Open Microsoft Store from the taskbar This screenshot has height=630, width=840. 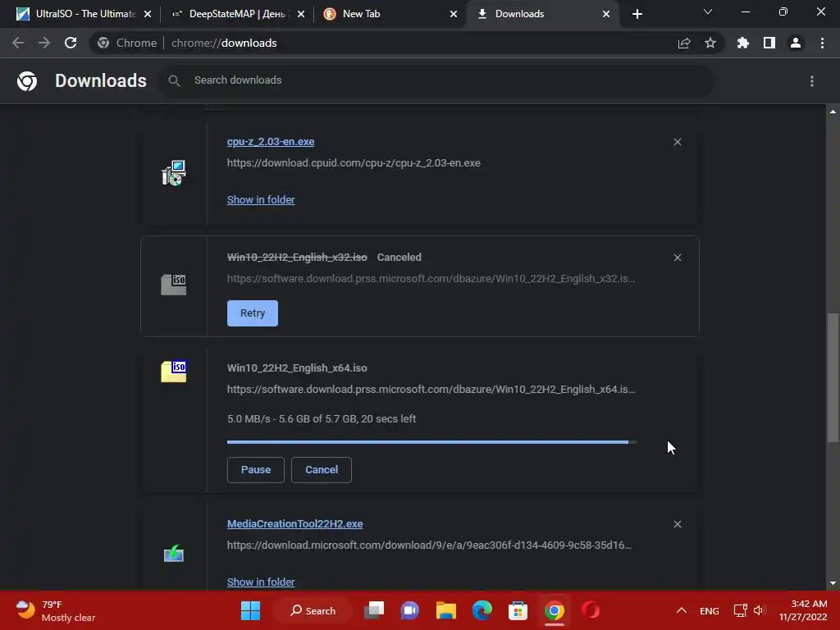click(518, 610)
